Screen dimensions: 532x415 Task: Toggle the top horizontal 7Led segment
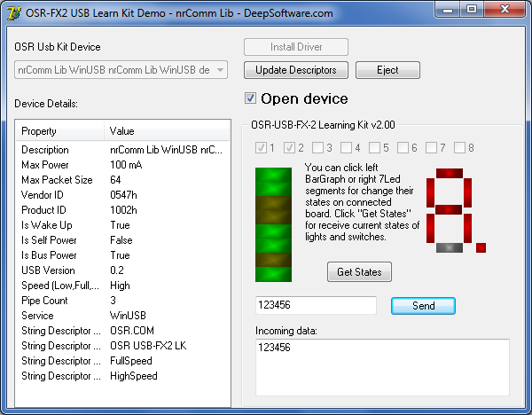coord(450,173)
